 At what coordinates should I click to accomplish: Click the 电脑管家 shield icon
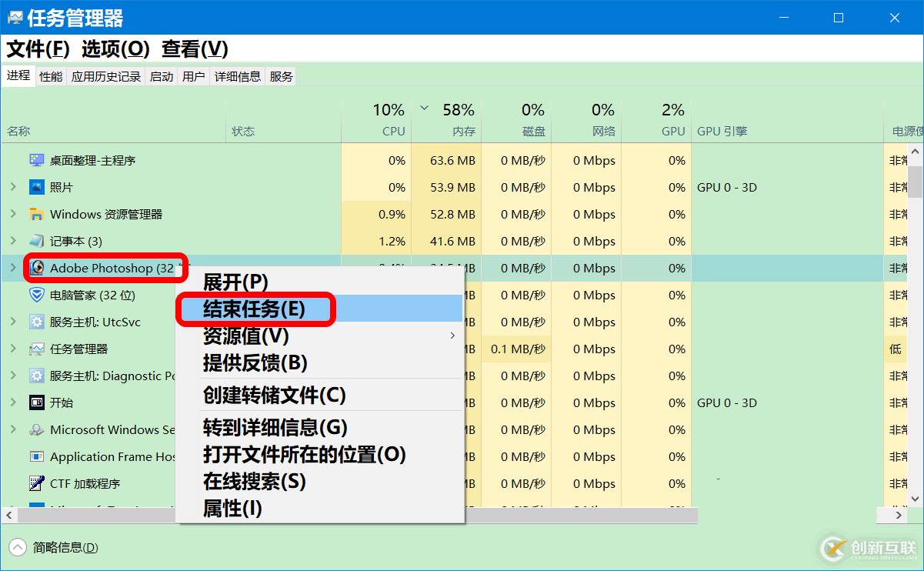point(35,295)
